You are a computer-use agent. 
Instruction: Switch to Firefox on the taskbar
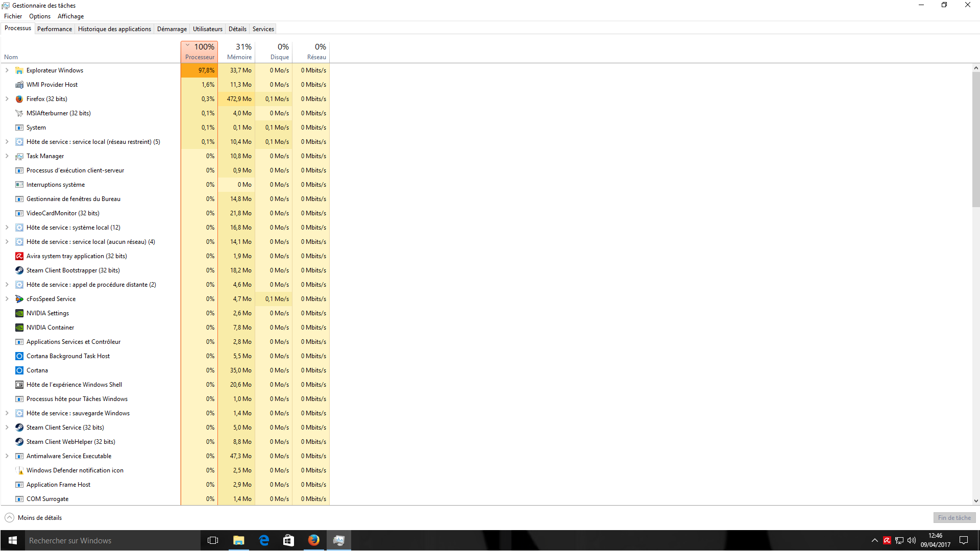click(x=313, y=540)
